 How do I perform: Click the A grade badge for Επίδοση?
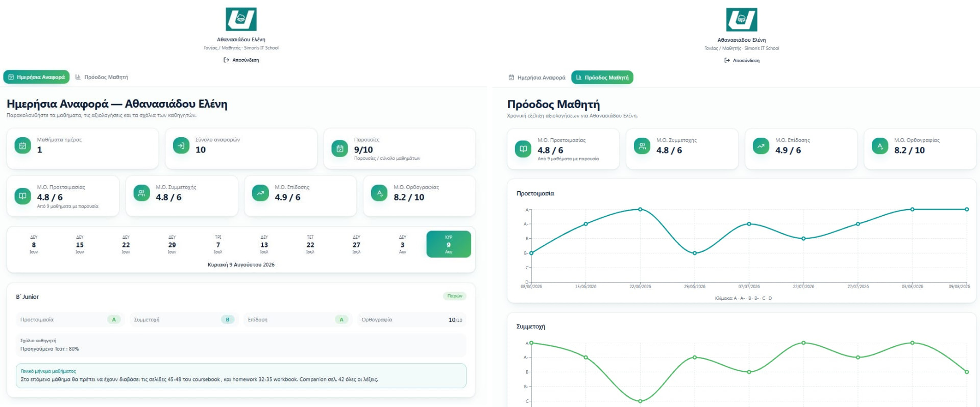coord(341,320)
